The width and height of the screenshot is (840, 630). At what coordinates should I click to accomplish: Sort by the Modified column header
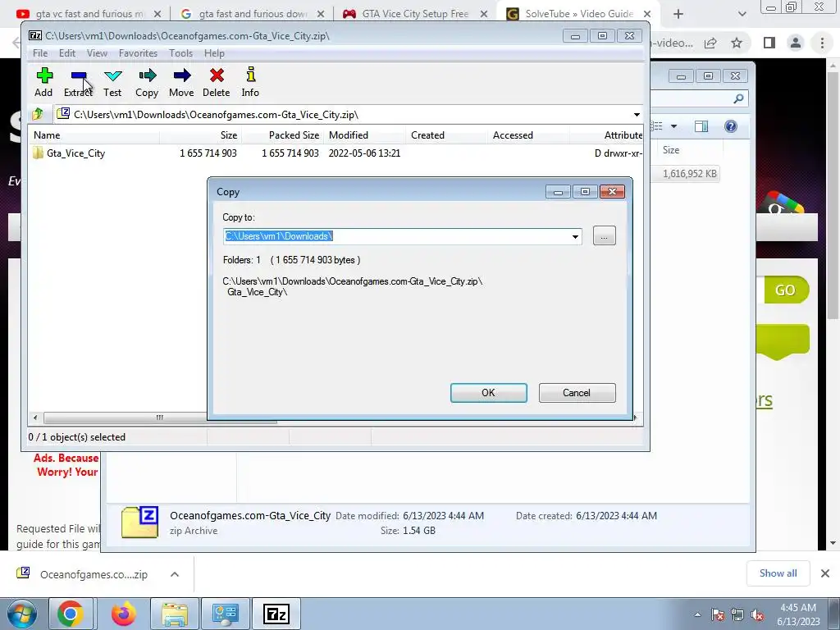(364, 135)
